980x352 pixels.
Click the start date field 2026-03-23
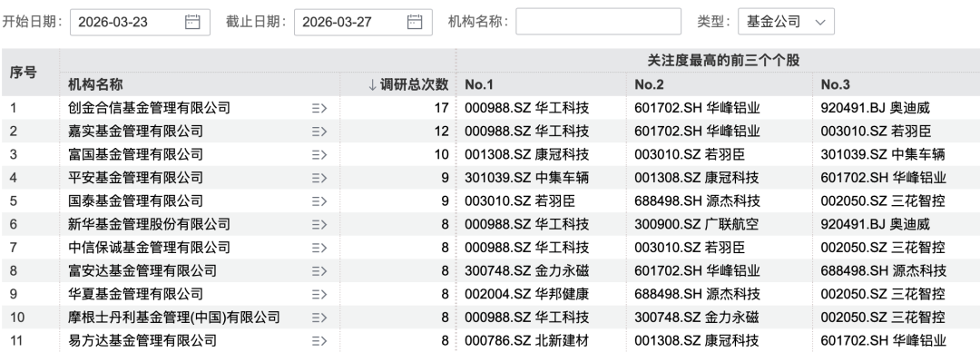(140, 22)
